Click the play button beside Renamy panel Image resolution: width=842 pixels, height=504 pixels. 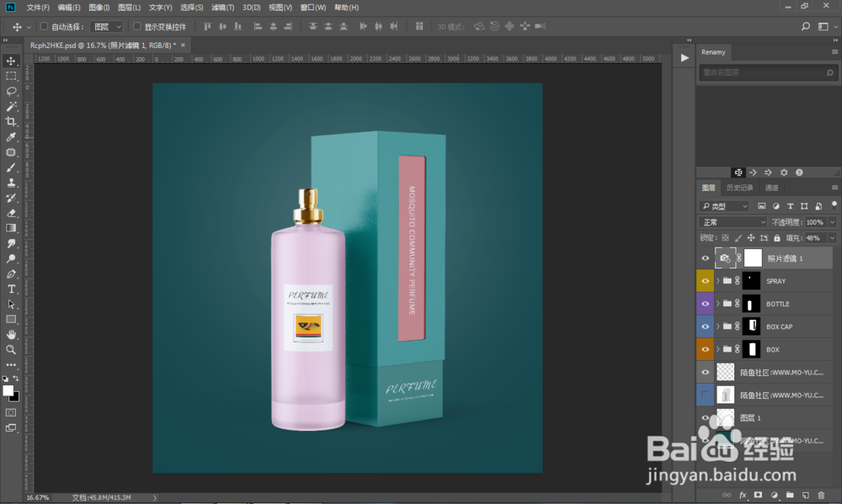[685, 58]
